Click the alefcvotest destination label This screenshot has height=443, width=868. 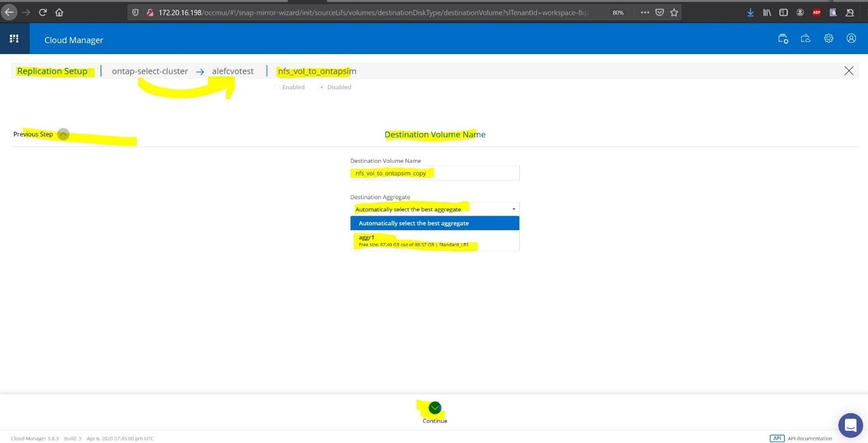pos(233,71)
